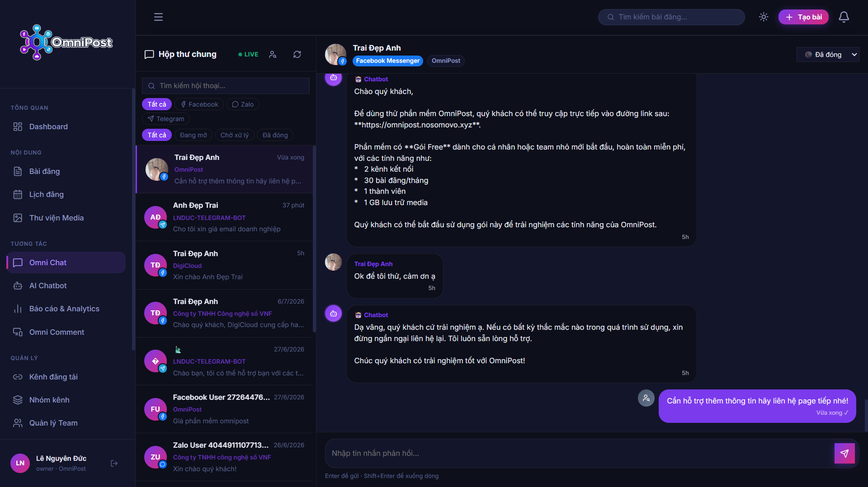Click the purple sent message bubble

tap(757, 406)
